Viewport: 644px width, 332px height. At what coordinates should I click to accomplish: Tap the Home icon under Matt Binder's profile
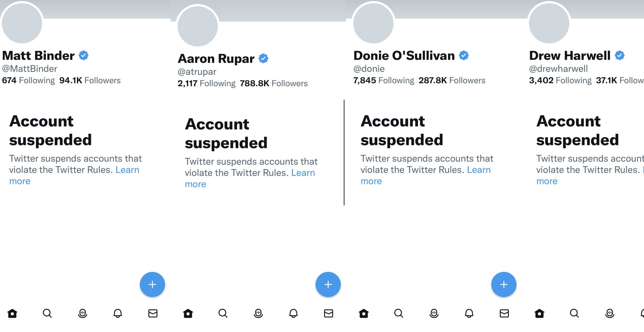pyautogui.click(x=12, y=314)
